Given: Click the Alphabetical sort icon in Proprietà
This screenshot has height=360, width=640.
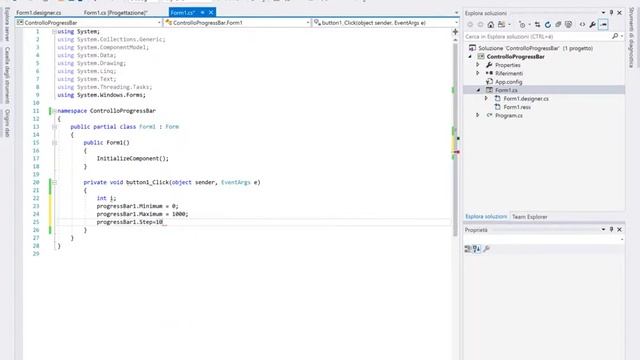Looking at the screenshot, I should point(476,249).
